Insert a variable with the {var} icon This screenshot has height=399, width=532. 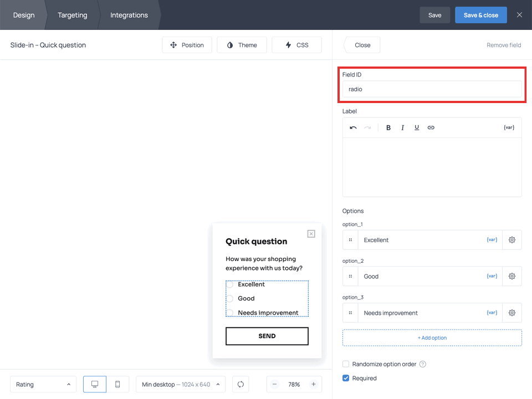click(508, 127)
